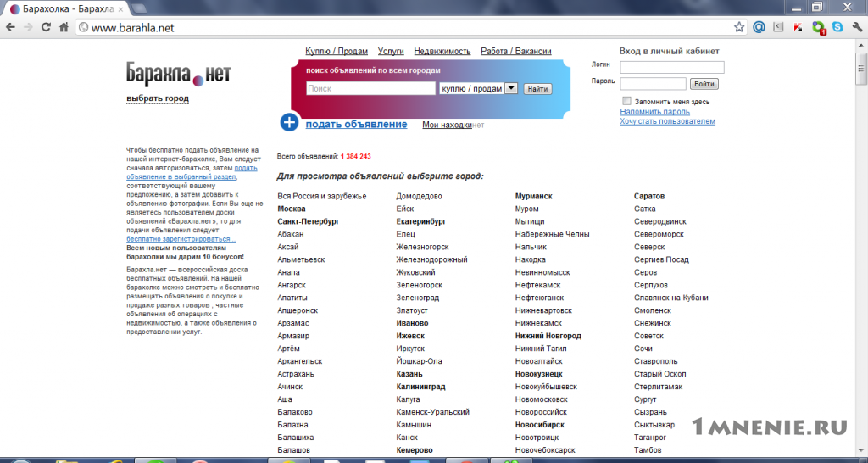This screenshot has width=868, height=463.
Task: Select city 'Старый Оскол'
Action: (x=659, y=374)
